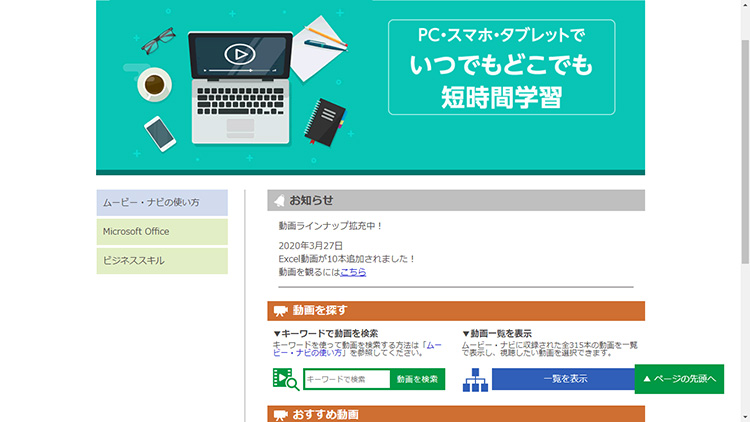Image resolution: width=750 pixels, height=422 pixels.
Task: Open ムービー・ナビの使い方 sidebar menu
Action: [162, 203]
